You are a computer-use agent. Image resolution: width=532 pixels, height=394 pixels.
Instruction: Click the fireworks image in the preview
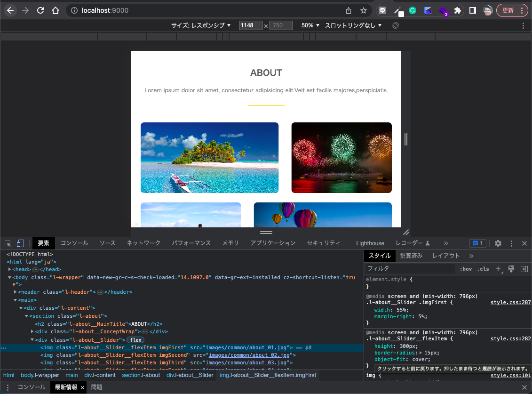[341, 158]
